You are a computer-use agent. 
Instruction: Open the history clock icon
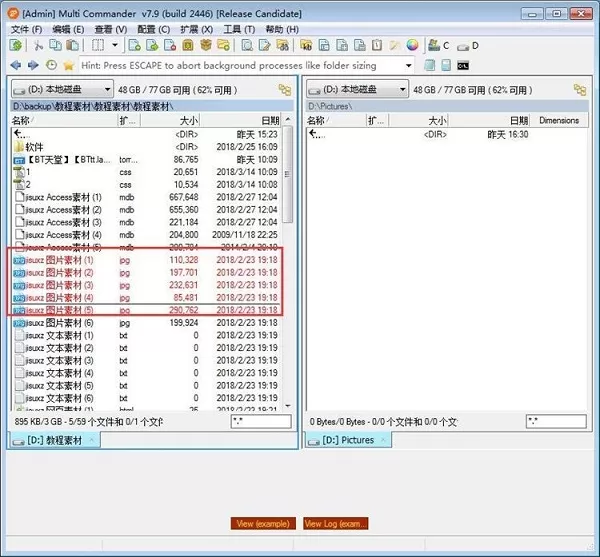51,65
